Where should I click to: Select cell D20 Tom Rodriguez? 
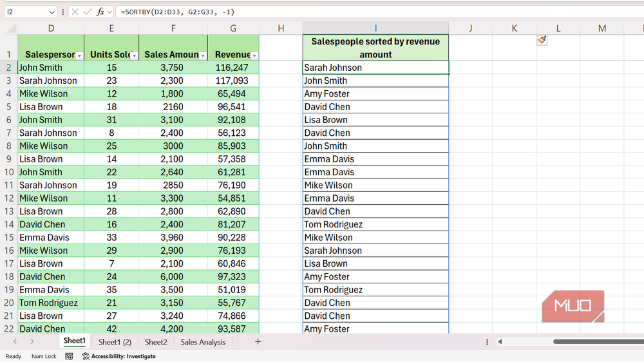[x=51, y=303]
